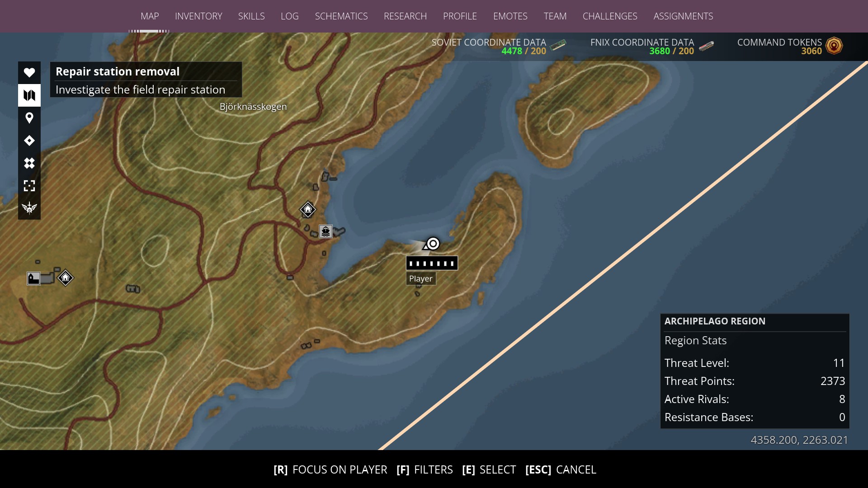Click the segmented bar above the Player label
This screenshot has width=868, height=488.
coord(432,263)
